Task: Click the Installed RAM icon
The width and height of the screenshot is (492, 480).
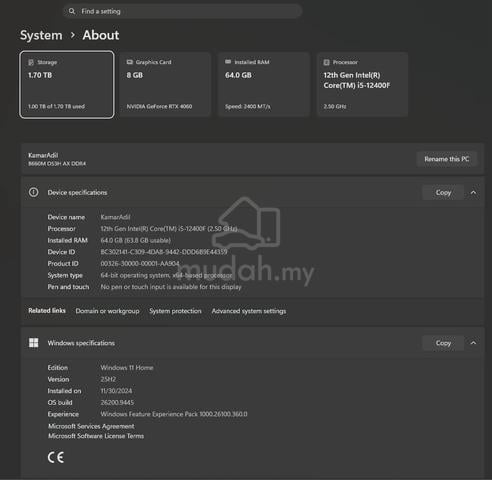Action: click(228, 62)
